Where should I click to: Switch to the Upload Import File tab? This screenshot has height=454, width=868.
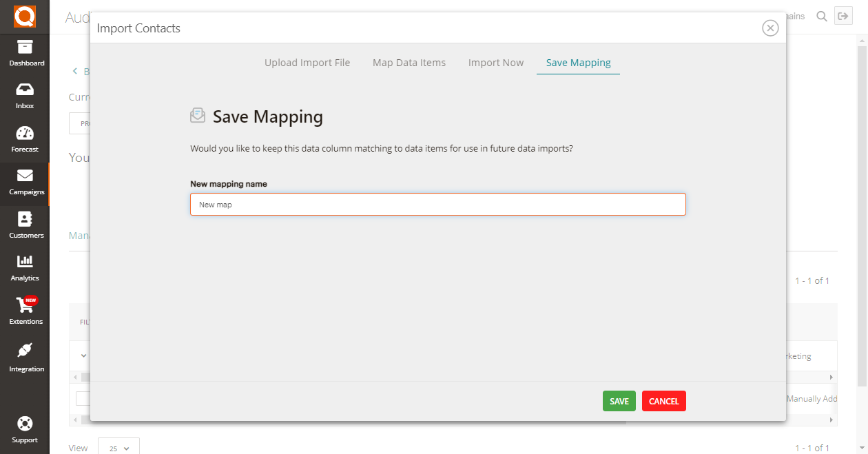pyautogui.click(x=307, y=62)
